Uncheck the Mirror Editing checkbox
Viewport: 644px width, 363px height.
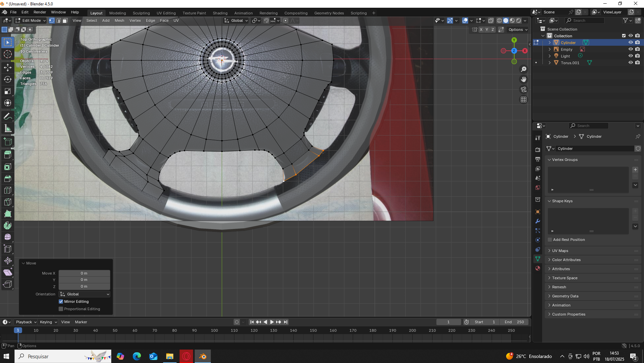[61, 301]
